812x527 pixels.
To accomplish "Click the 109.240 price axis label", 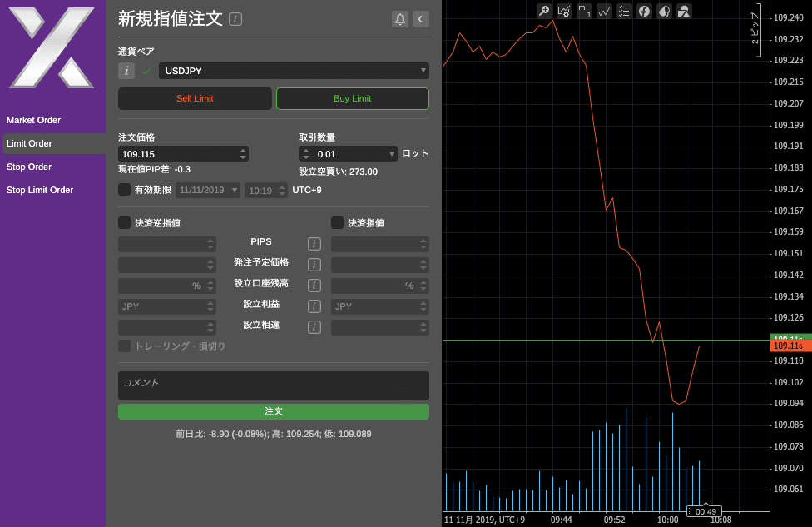I will [789, 17].
